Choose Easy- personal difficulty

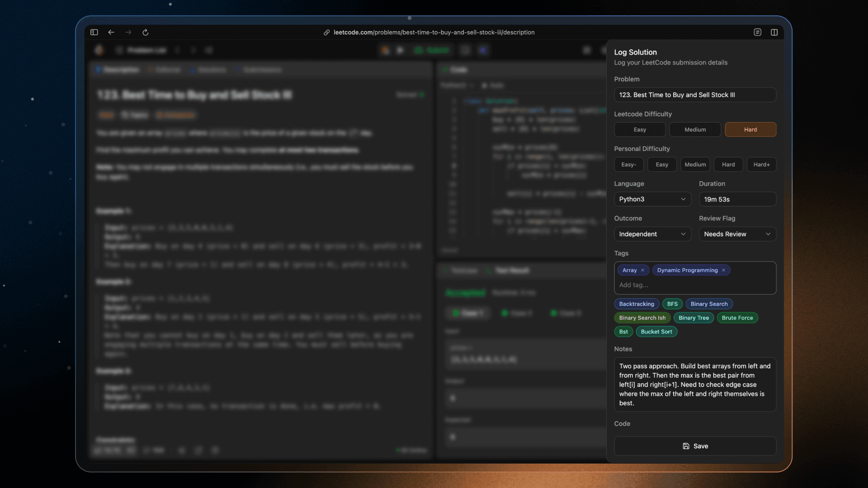(x=629, y=164)
